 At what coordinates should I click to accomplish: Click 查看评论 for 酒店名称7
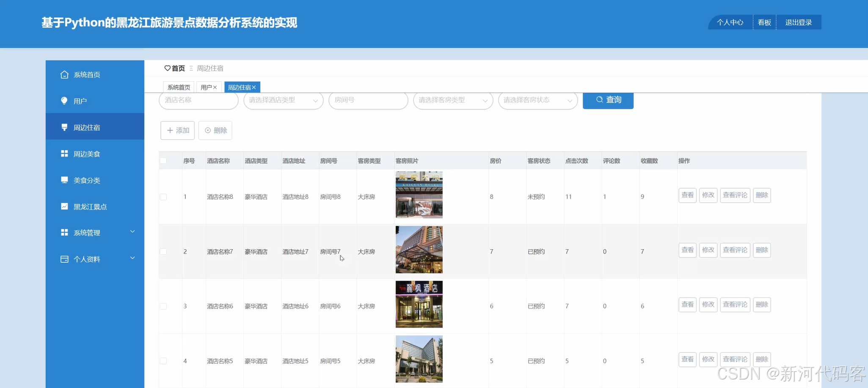pyautogui.click(x=735, y=250)
